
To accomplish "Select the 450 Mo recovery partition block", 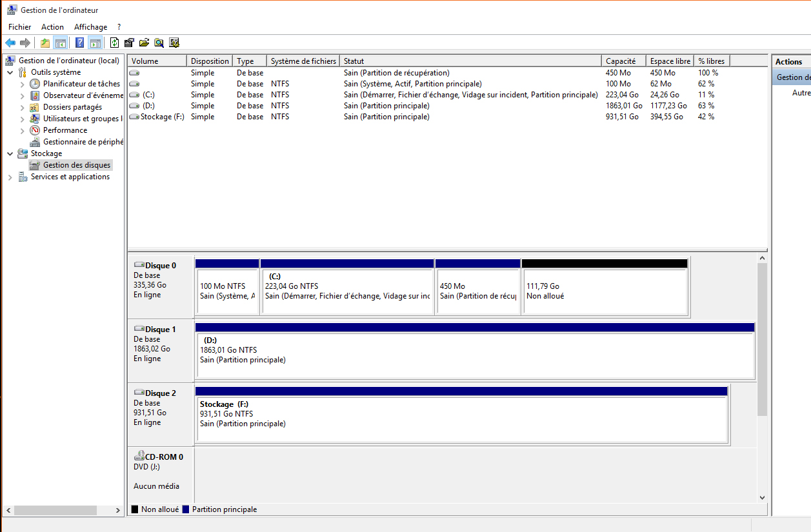I will click(478, 286).
